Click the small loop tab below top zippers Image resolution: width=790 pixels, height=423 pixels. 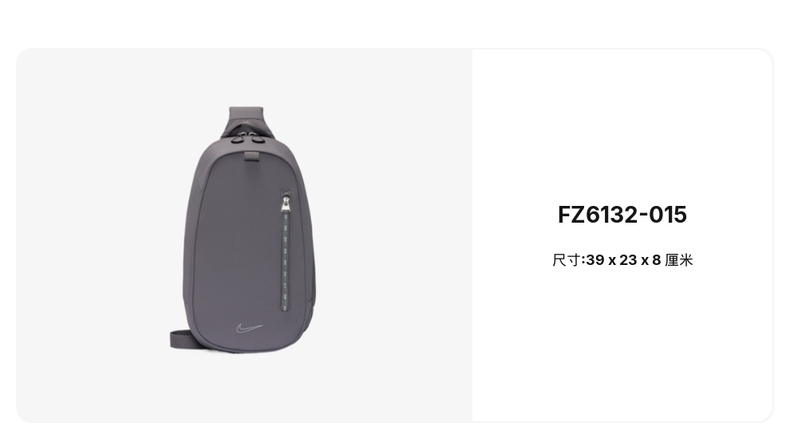point(252,157)
